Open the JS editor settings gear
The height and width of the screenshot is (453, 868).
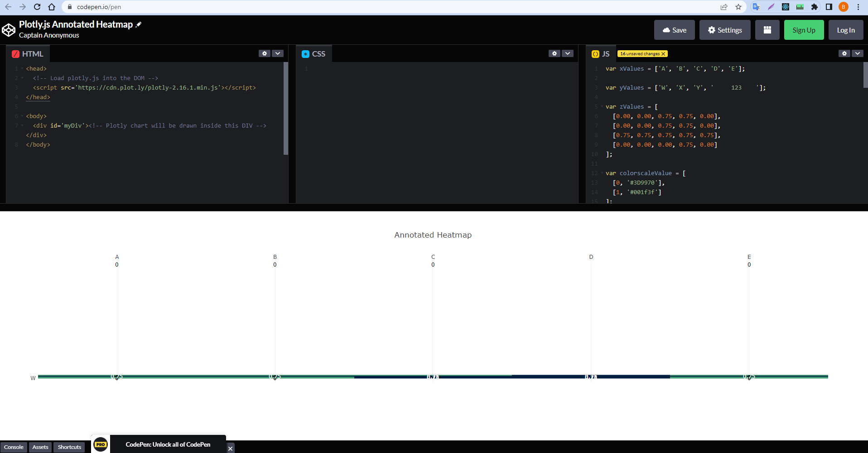click(844, 53)
